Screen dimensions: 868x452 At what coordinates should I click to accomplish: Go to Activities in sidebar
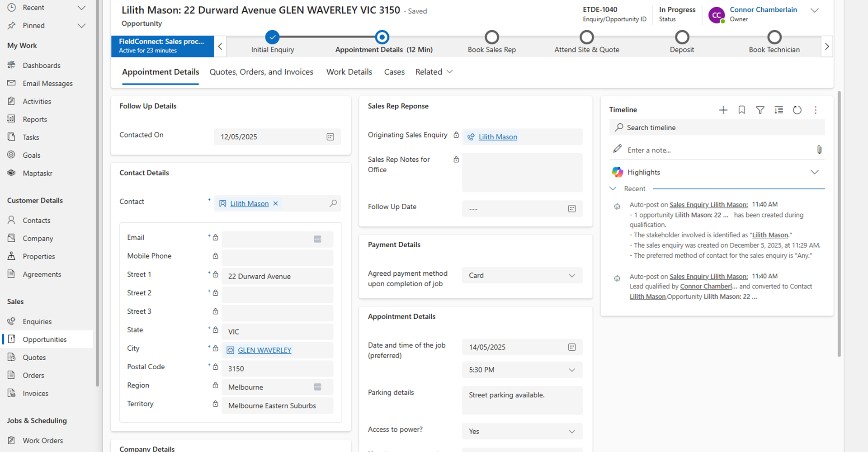[37, 102]
